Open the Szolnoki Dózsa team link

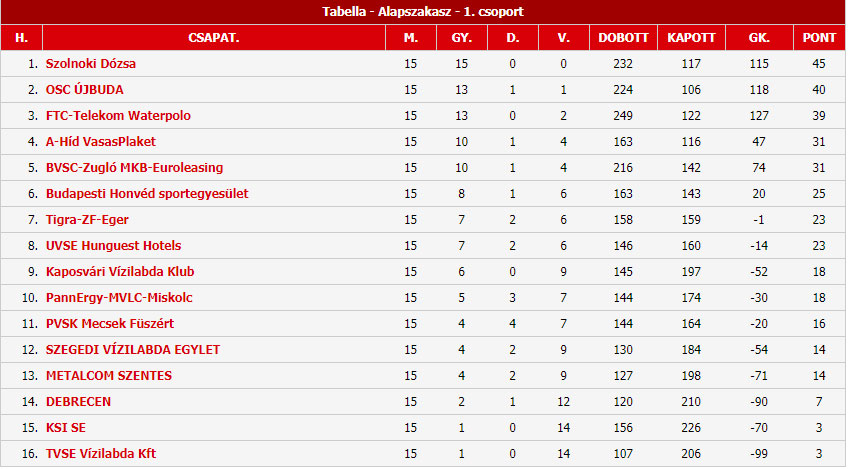click(91, 64)
